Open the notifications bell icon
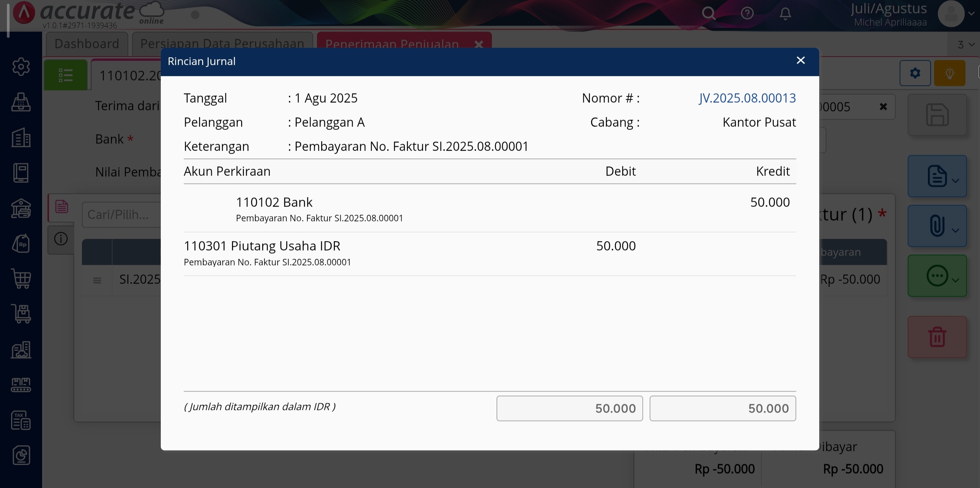Image resolution: width=980 pixels, height=488 pixels. click(785, 14)
